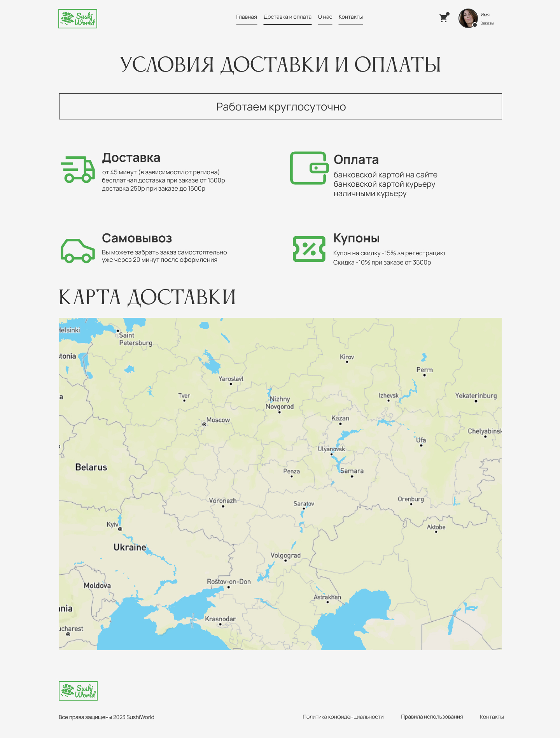The height and width of the screenshot is (738, 560).
Task: Click Perm city label on the map
Action: pos(424,370)
